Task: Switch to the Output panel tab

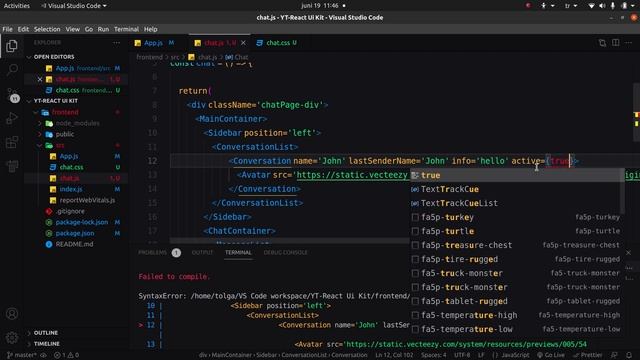Action: 202,253
